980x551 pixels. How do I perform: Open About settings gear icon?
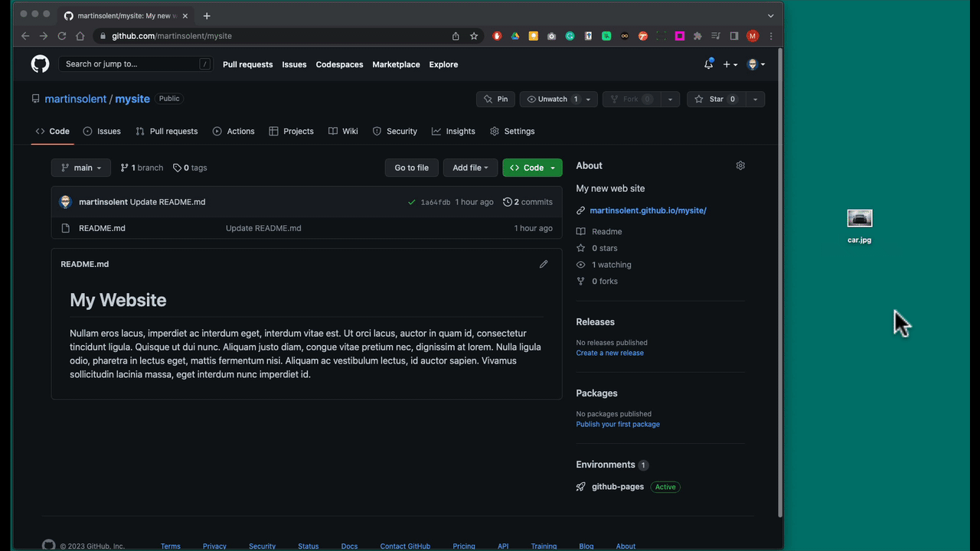click(x=740, y=165)
